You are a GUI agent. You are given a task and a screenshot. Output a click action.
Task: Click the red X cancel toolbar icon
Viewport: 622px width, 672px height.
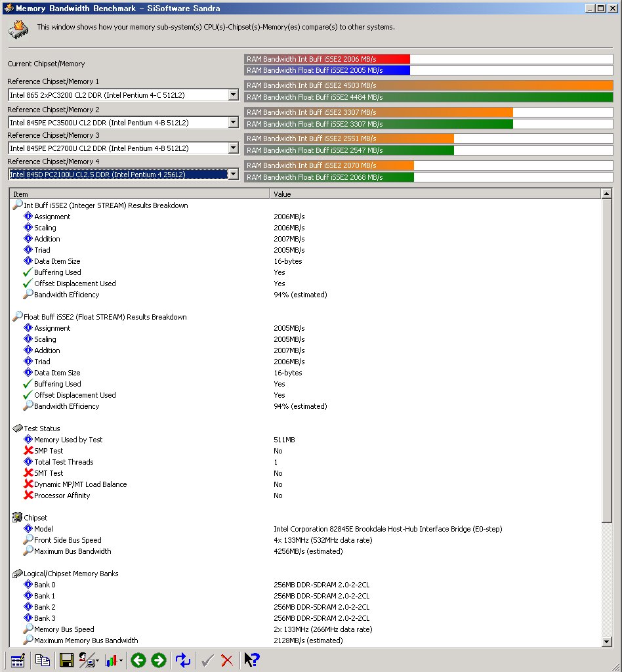tap(227, 660)
